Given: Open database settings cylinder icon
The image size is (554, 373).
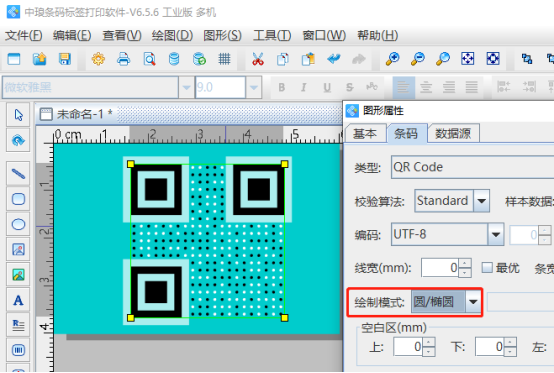Looking at the screenshot, I should click(174, 59).
